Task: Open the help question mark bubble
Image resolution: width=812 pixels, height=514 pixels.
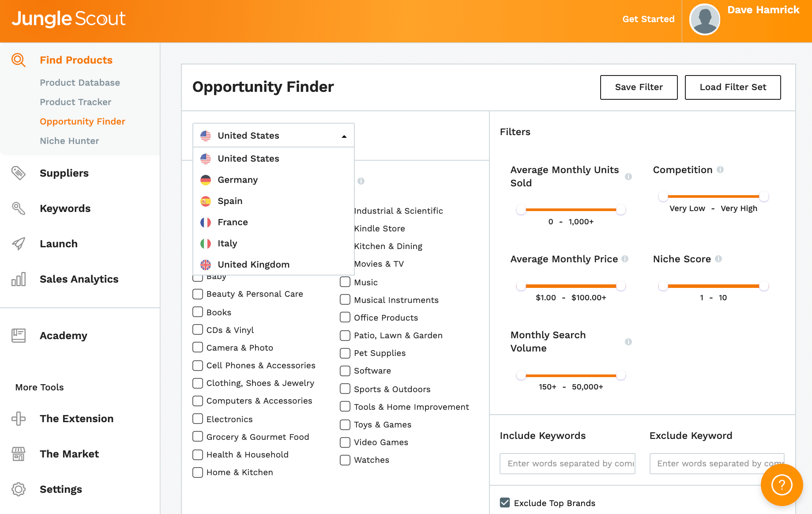Action: [781, 485]
